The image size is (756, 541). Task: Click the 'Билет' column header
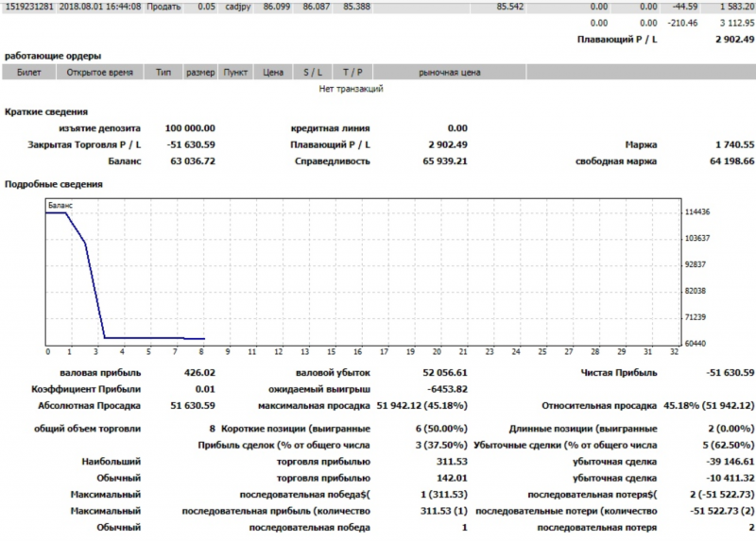tap(29, 73)
